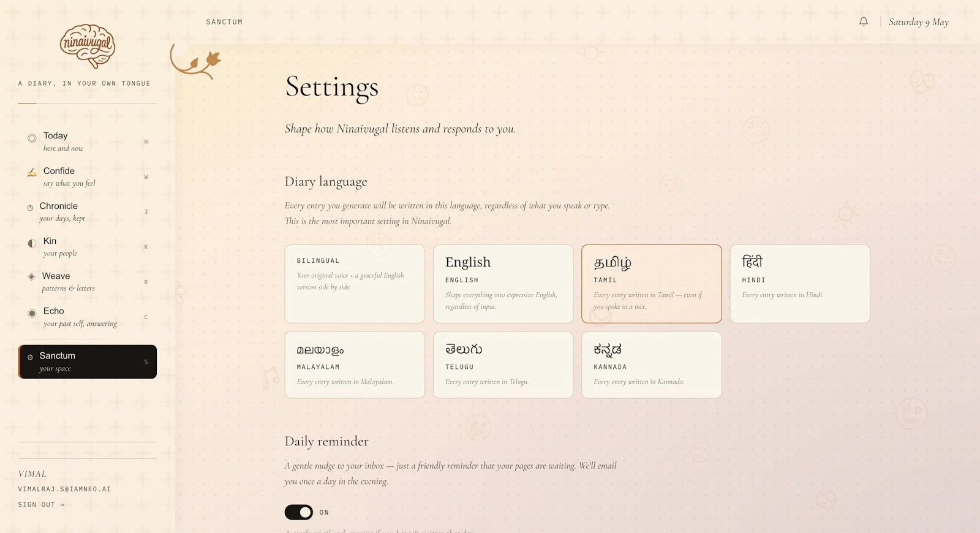This screenshot has width=980, height=533.
Task: Click the tagline "A diary, in your own tongue"
Action: [x=85, y=83]
